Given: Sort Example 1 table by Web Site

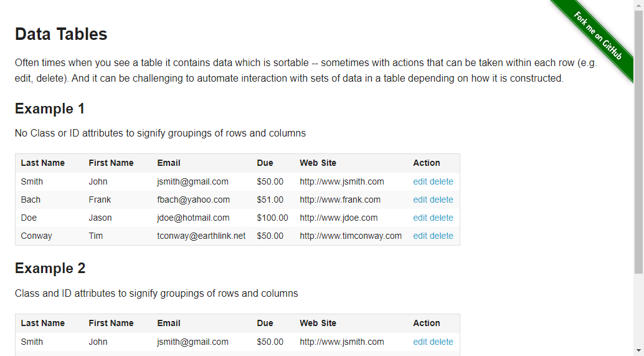Looking at the screenshot, I should (x=318, y=163).
